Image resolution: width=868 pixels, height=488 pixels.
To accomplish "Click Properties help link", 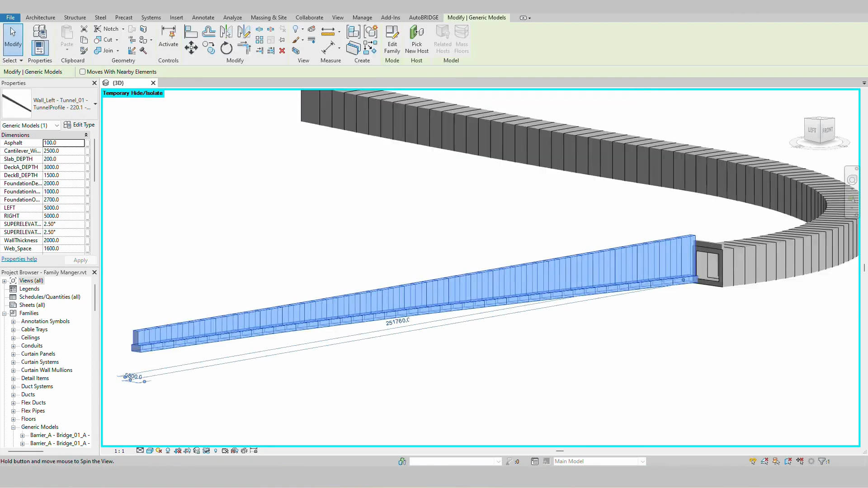I will click(x=19, y=258).
